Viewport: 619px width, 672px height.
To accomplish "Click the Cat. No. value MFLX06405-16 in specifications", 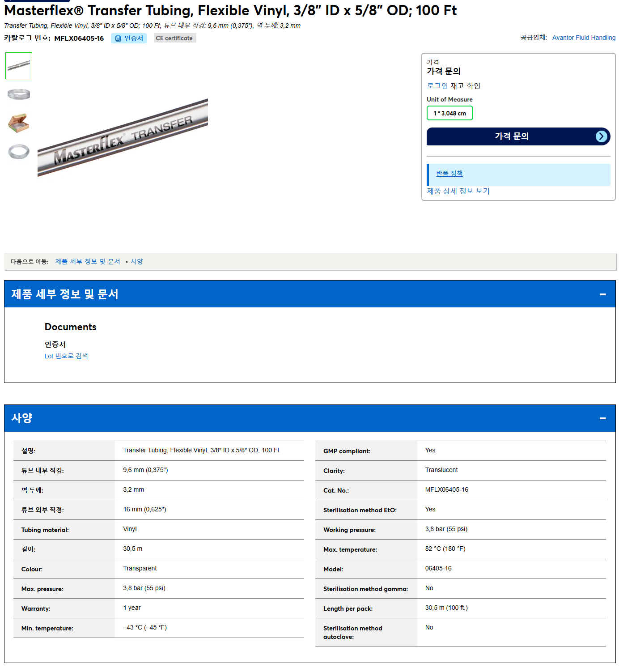I will coord(447,489).
